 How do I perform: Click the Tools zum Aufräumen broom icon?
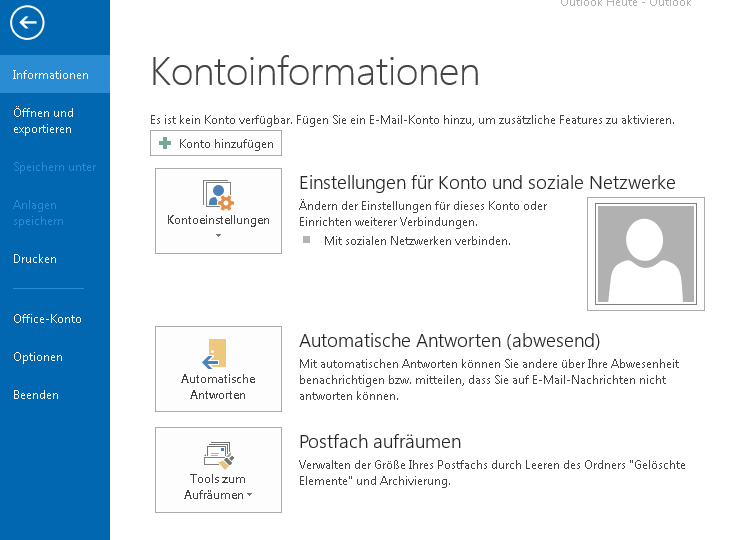point(218,454)
